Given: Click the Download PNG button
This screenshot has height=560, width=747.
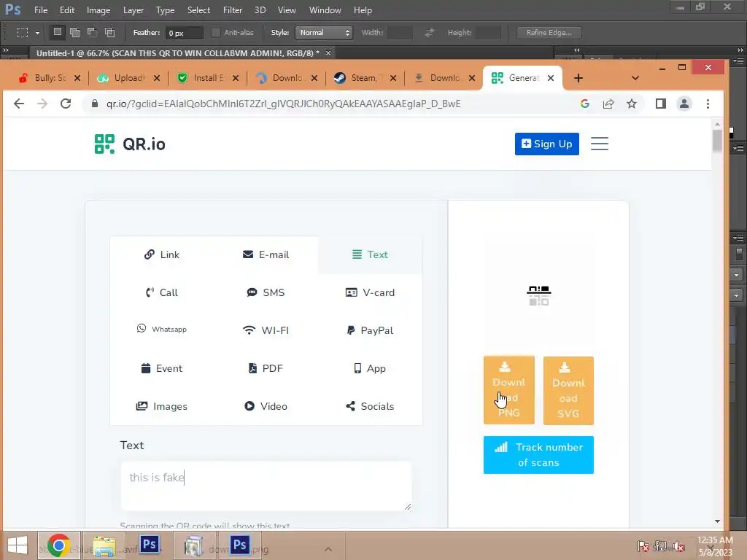Looking at the screenshot, I should pyautogui.click(x=508, y=390).
